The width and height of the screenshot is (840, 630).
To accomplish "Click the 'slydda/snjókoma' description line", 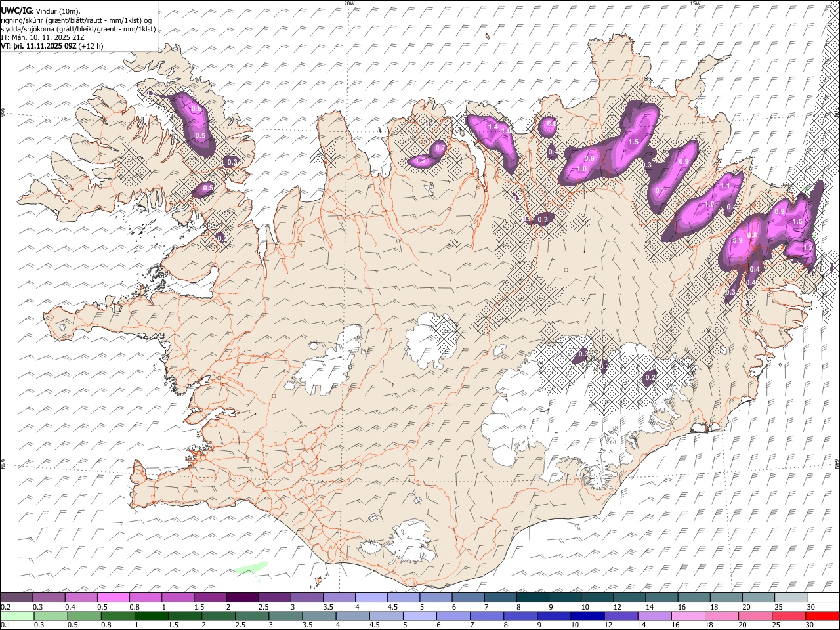I will click(x=78, y=29).
